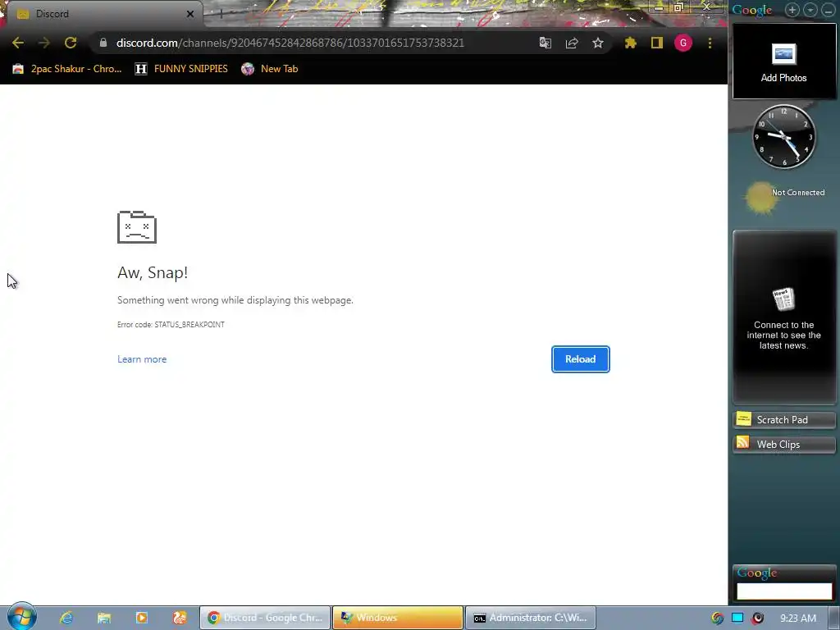Open the Learn more link
The height and width of the screenshot is (630, 840).
[142, 359]
